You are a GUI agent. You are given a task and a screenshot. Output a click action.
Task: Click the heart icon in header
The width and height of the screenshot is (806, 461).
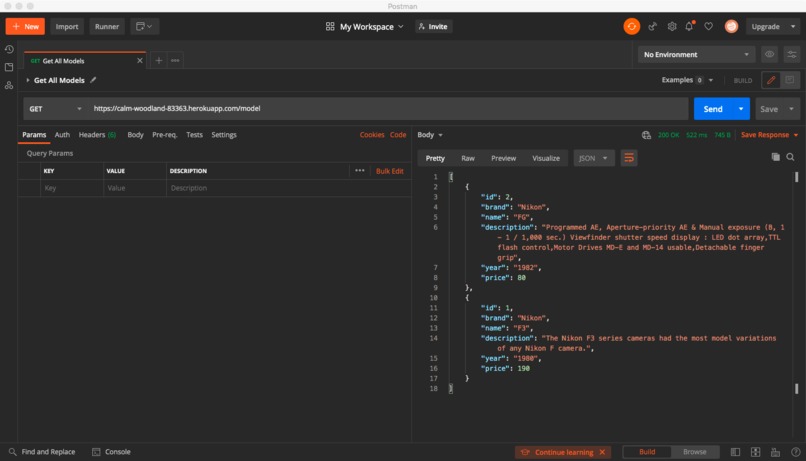tap(708, 26)
